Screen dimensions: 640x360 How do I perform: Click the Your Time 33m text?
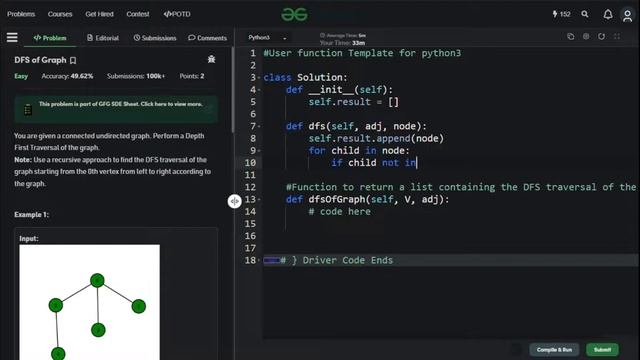click(342, 43)
